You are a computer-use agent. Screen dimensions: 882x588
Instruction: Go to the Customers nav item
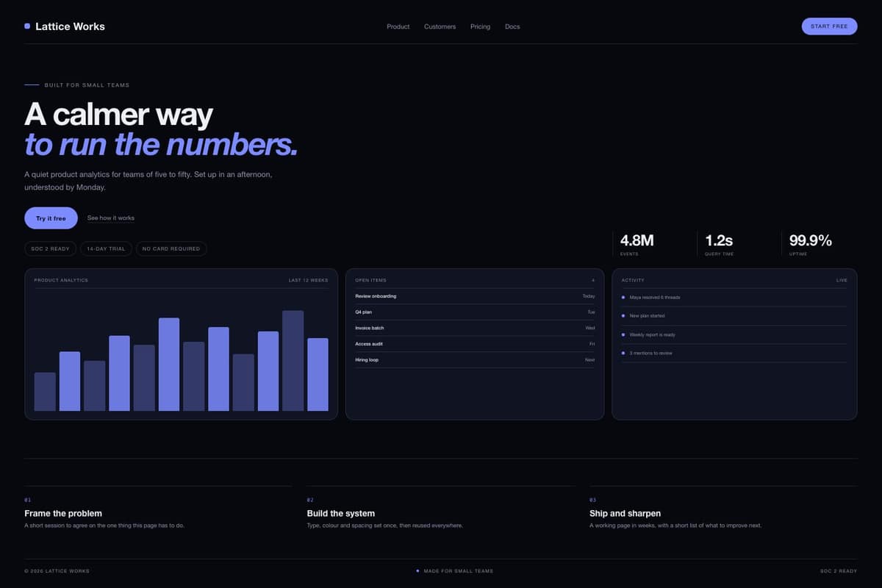pos(440,26)
